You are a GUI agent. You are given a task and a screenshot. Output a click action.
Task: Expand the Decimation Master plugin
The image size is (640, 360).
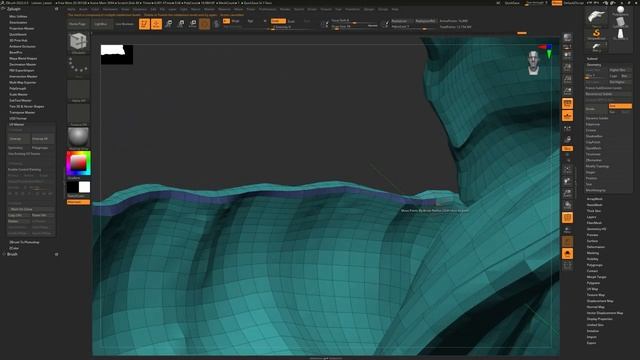(22, 64)
